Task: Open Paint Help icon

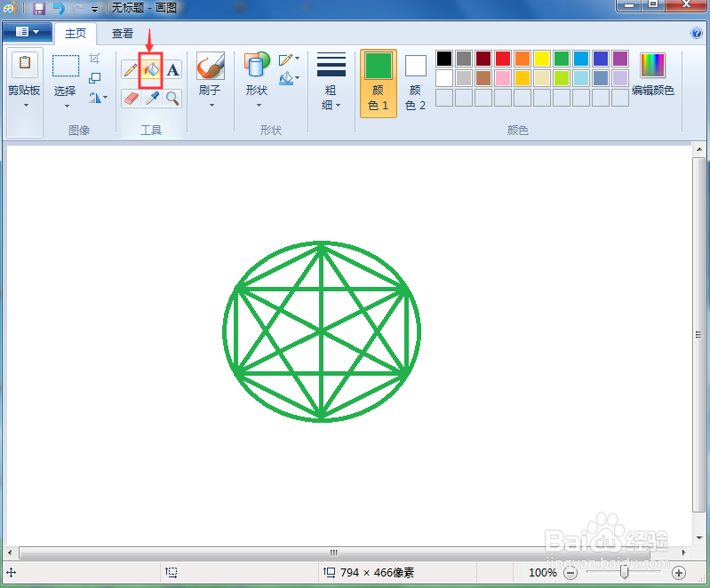Action: (697, 33)
